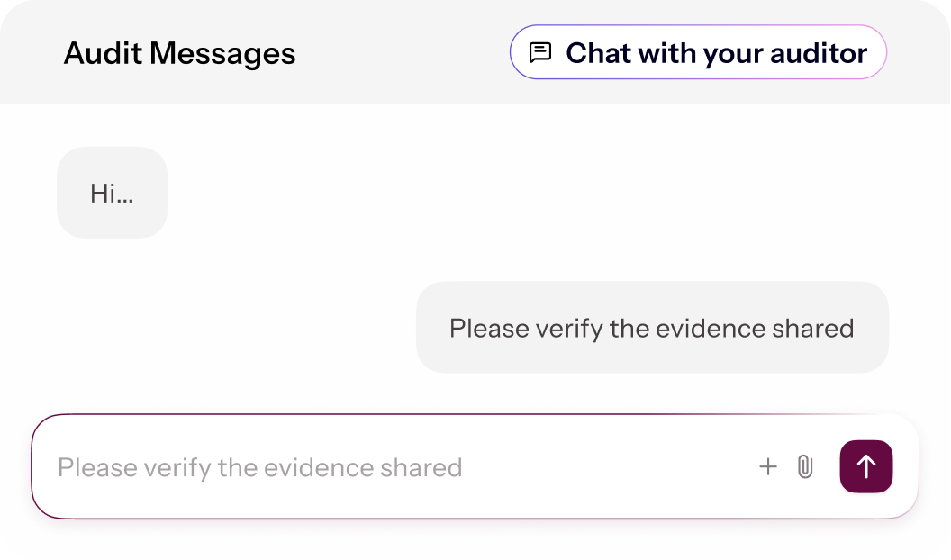
Task: Click the "Hi..." text in the chat
Action: [112, 194]
